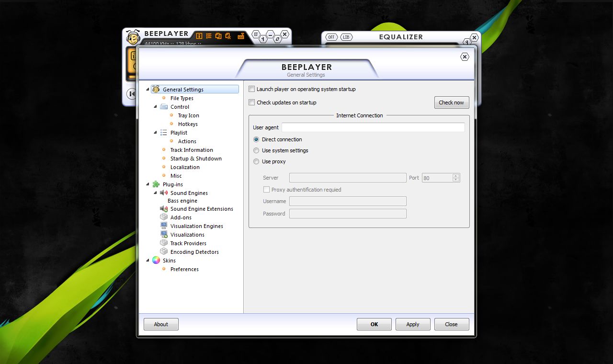Collapse the Control tree node
Viewport: 613px width, 364px height.
[155, 107]
